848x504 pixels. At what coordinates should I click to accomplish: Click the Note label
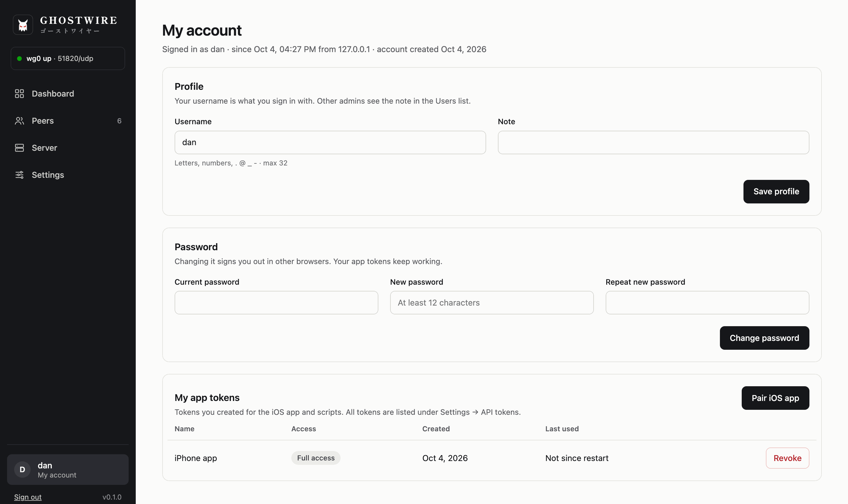tap(506, 122)
